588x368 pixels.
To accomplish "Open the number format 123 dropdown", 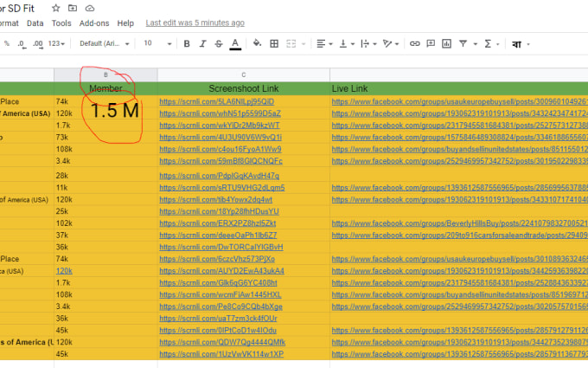I will 56,43.
